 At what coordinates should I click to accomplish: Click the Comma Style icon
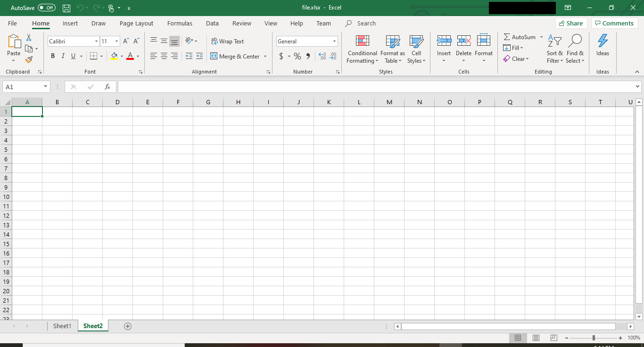[307, 56]
